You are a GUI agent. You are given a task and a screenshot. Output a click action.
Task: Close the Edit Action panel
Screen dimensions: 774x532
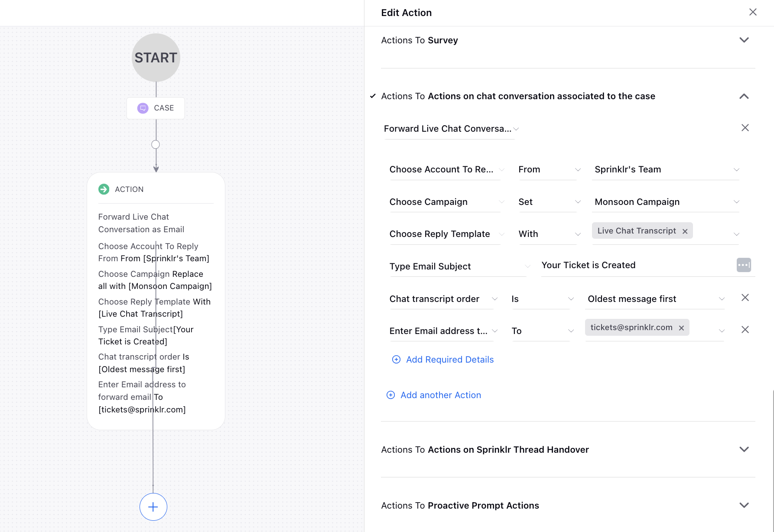[753, 12]
